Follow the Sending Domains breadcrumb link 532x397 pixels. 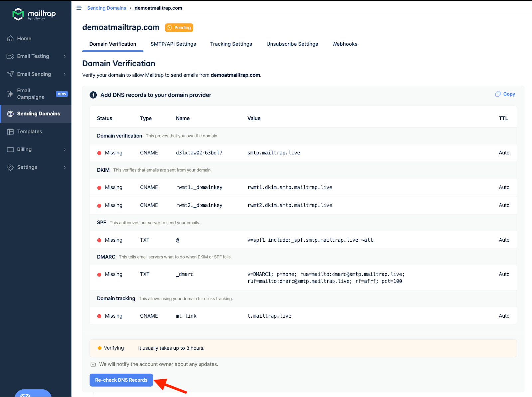coord(106,8)
